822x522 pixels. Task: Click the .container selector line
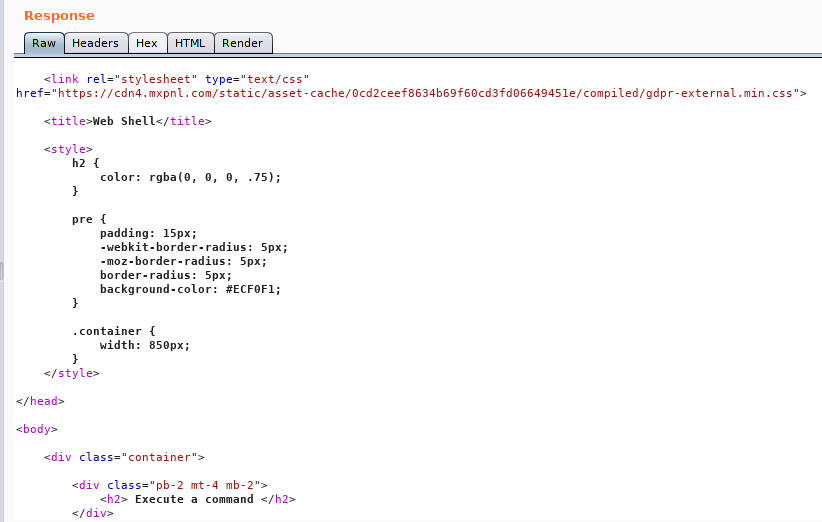point(113,331)
